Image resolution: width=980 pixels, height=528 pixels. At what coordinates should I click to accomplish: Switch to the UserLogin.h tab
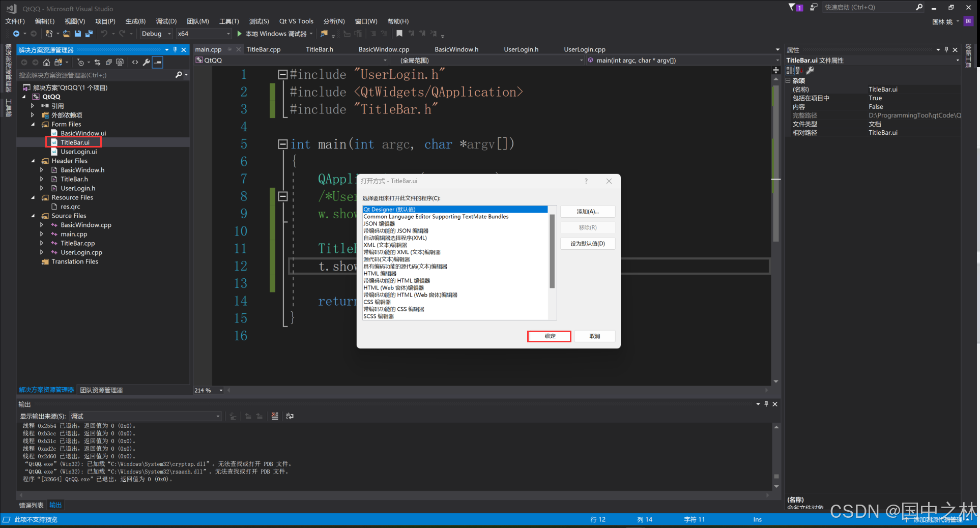521,49
